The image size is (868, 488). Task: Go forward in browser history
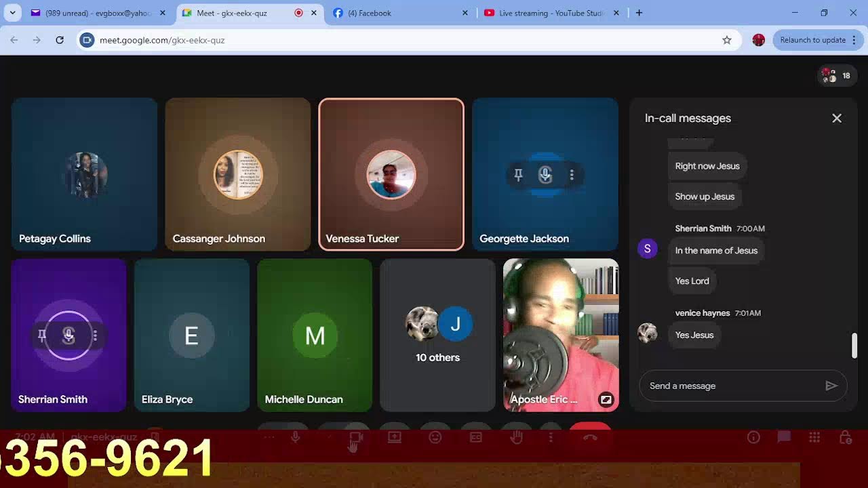tap(37, 40)
